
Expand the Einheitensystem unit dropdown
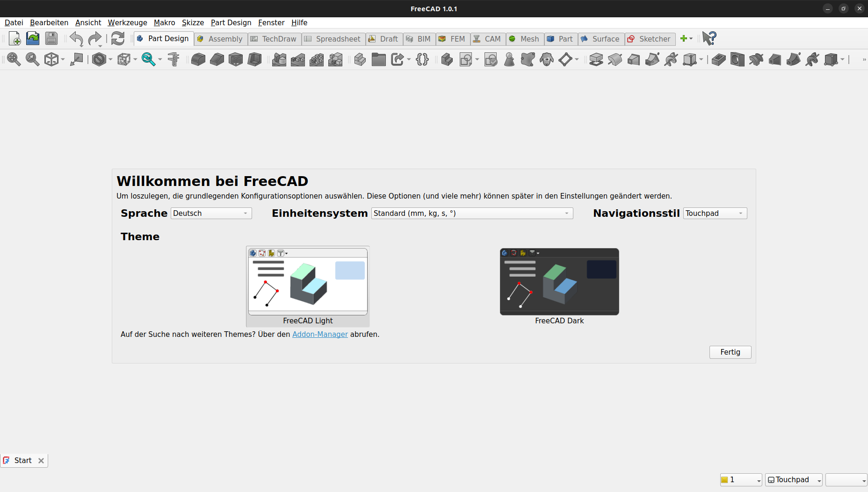point(472,214)
